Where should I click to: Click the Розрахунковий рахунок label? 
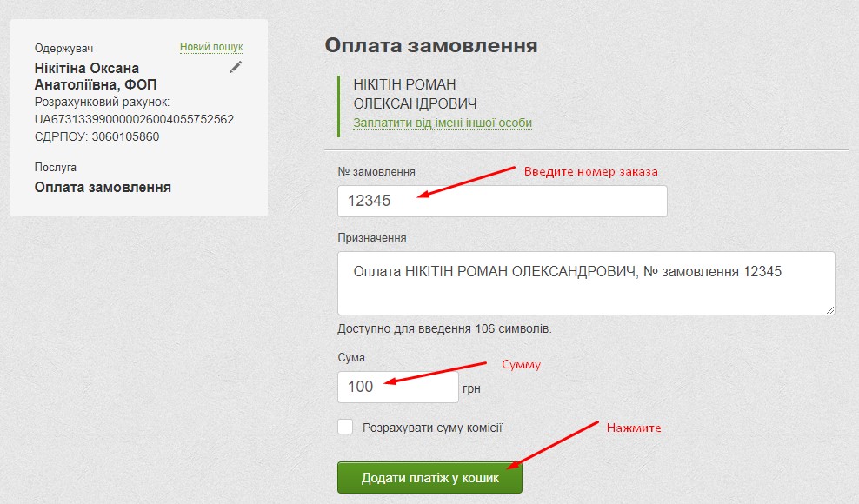[103, 102]
